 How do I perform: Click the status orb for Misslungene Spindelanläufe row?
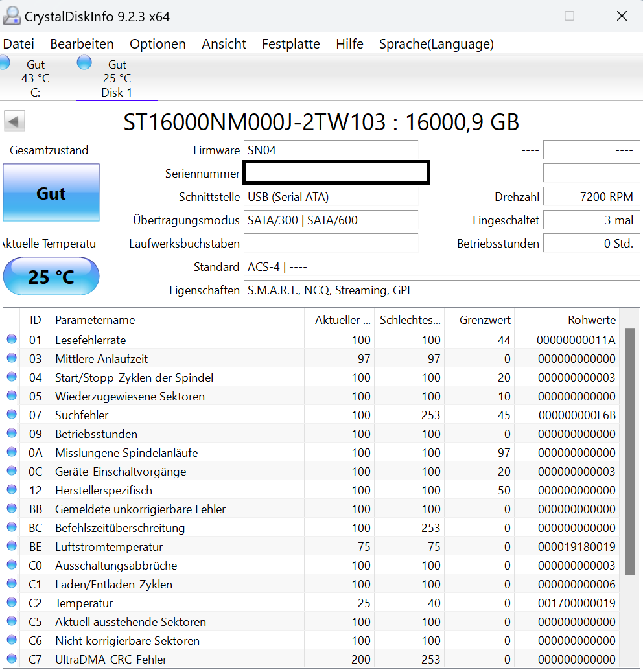[x=12, y=452]
